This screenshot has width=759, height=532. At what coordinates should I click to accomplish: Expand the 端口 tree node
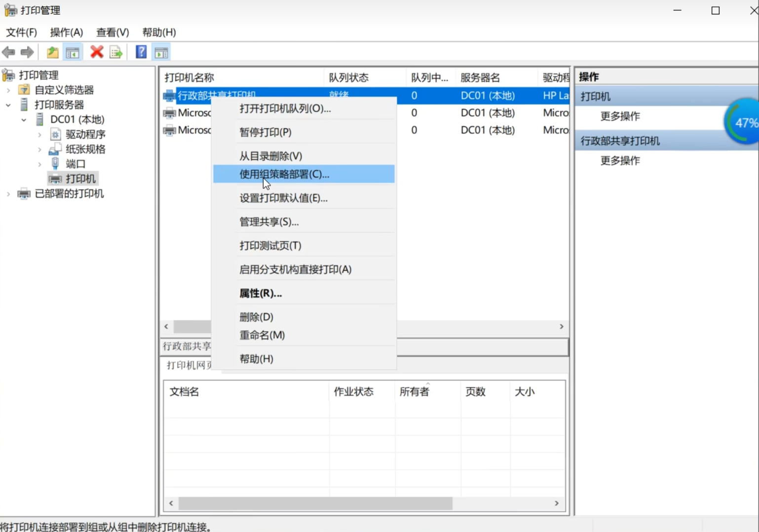39,164
